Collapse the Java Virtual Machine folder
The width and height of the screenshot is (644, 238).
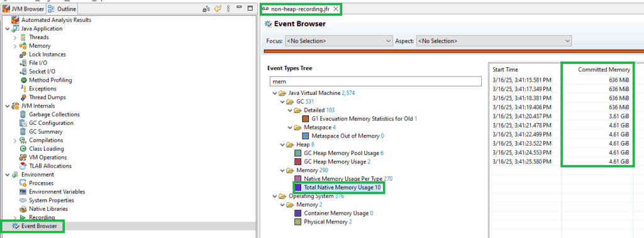click(x=274, y=93)
